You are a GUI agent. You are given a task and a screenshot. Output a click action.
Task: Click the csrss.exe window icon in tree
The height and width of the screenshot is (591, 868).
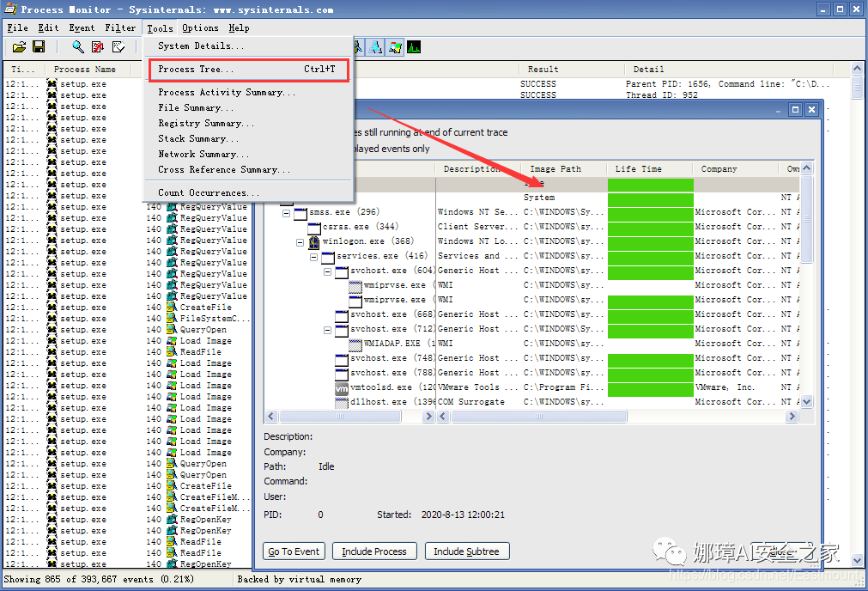pyautogui.click(x=314, y=227)
